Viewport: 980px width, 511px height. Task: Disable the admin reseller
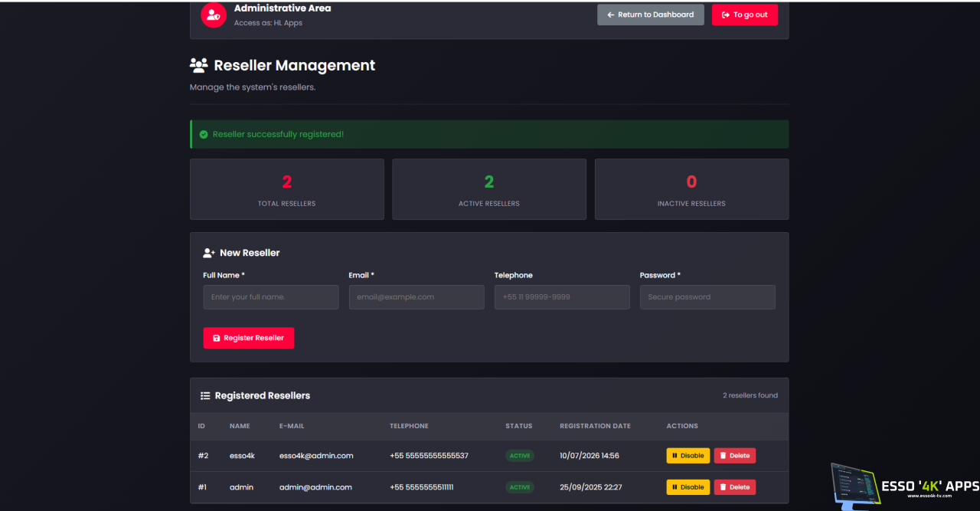(x=688, y=487)
